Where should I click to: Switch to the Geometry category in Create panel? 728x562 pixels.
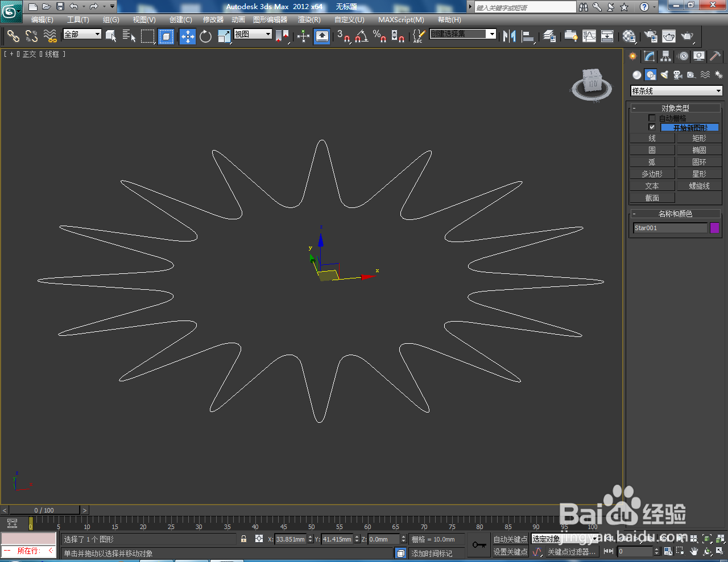(x=637, y=74)
